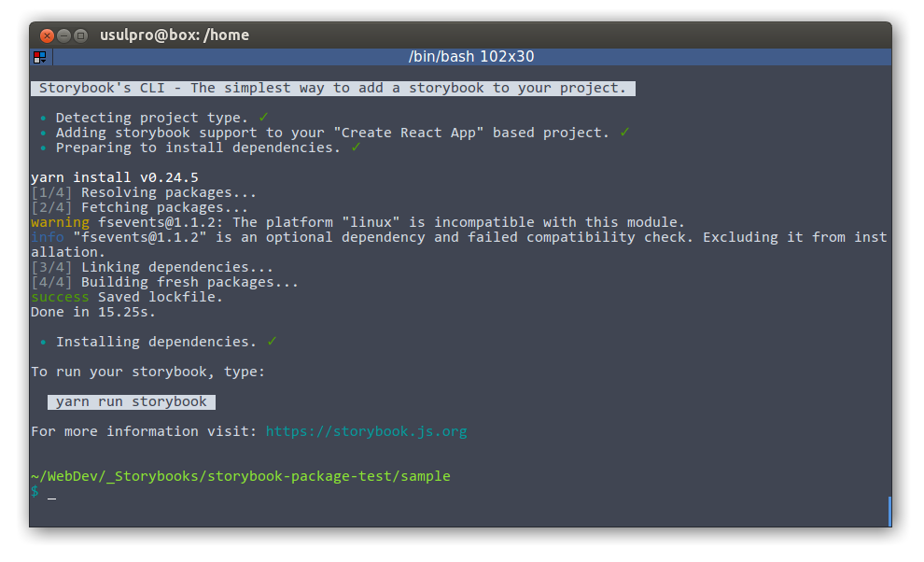
Task: Click the [2/4] Fetching packages line
Action: click(140, 207)
